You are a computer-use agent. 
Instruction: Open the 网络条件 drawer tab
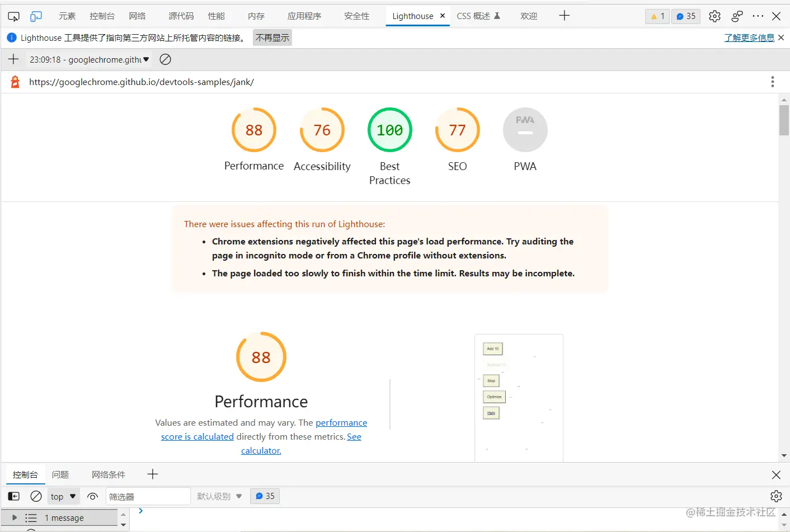(x=109, y=474)
